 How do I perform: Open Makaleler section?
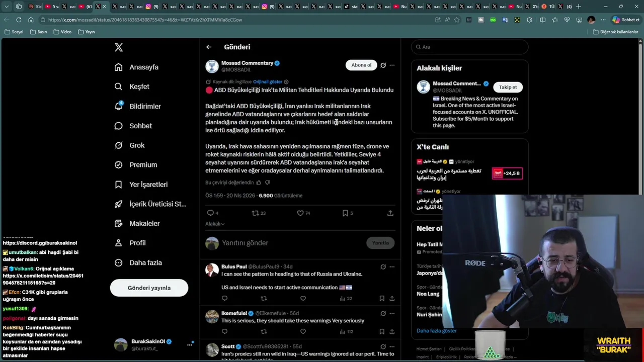137,223
